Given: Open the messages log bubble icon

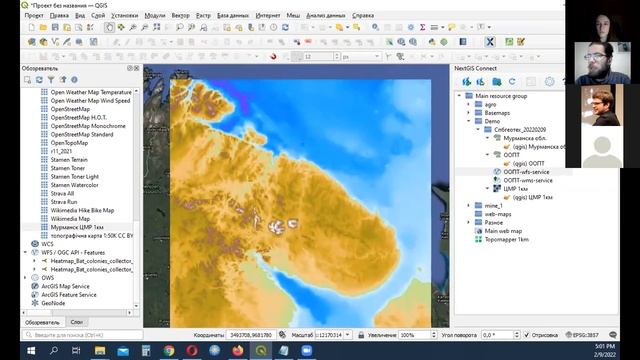Looking at the screenshot, I should [x=613, y=335].
